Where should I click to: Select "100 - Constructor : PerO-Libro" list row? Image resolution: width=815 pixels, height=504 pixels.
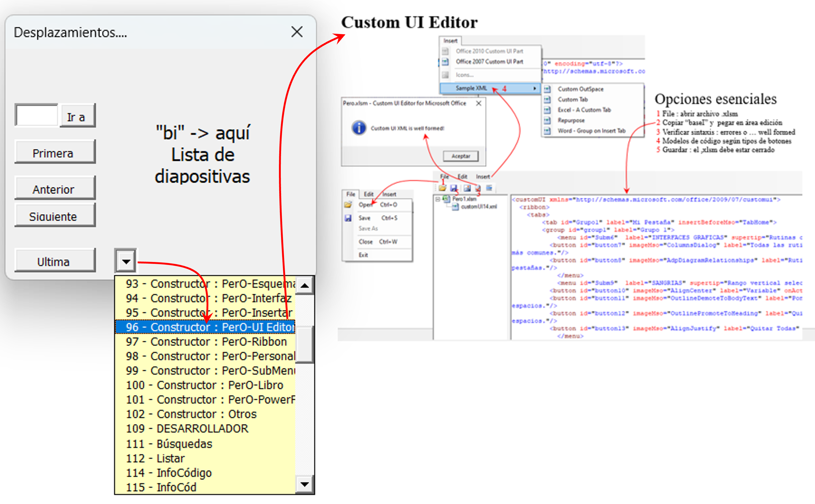[x=205, y=385]
